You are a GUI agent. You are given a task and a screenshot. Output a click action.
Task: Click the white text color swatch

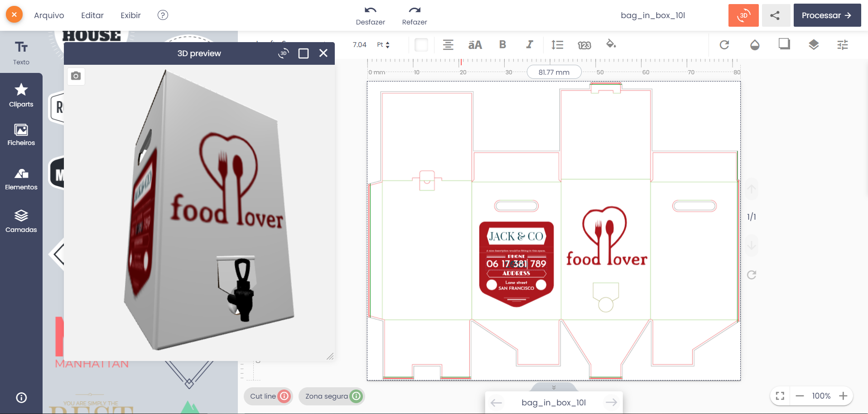[x=421, y=44]
